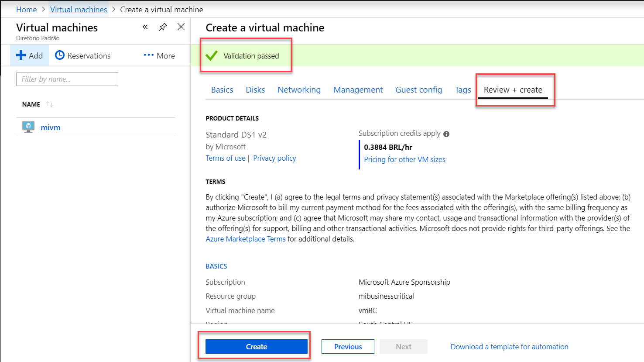Click the Filter by name field
Screen dimensions: 644x362
[67, 79]
